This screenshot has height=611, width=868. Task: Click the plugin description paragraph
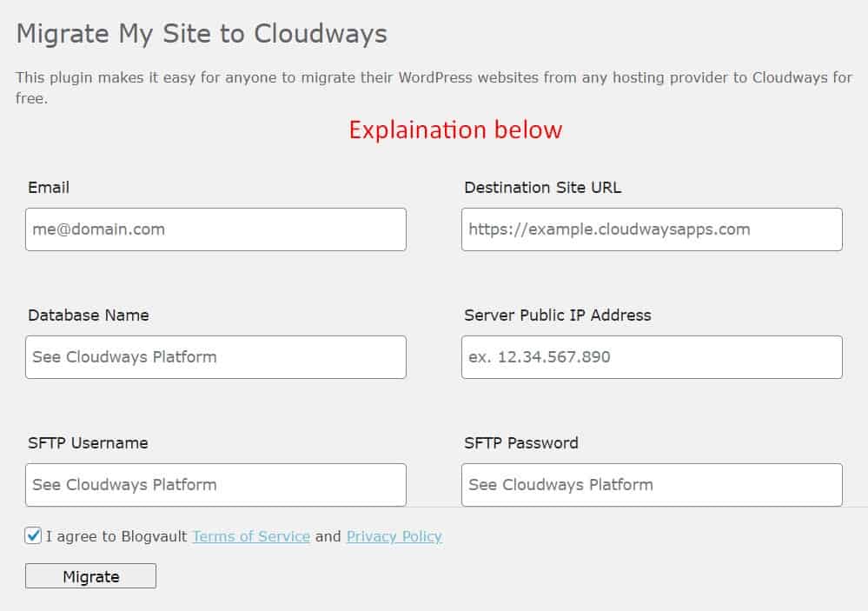tap(434, 88)
